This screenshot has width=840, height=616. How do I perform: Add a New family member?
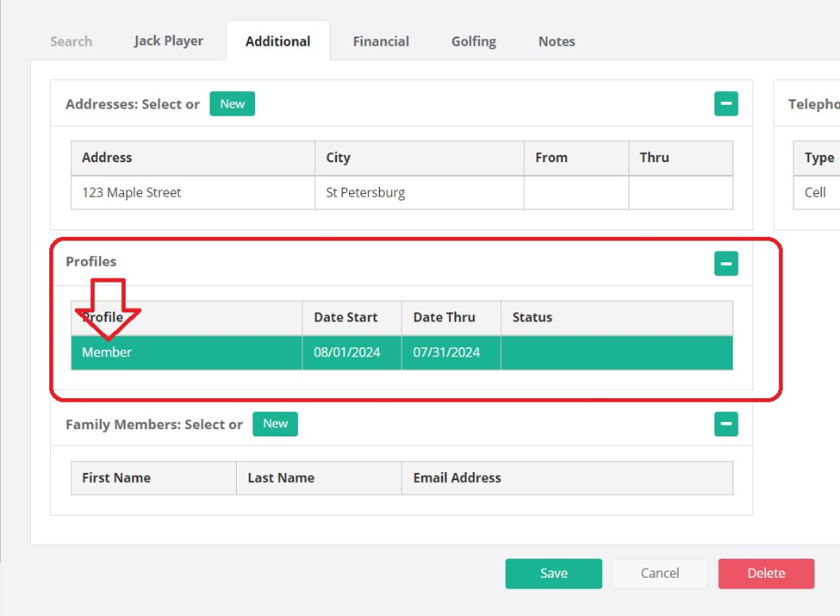click(276, 424)
